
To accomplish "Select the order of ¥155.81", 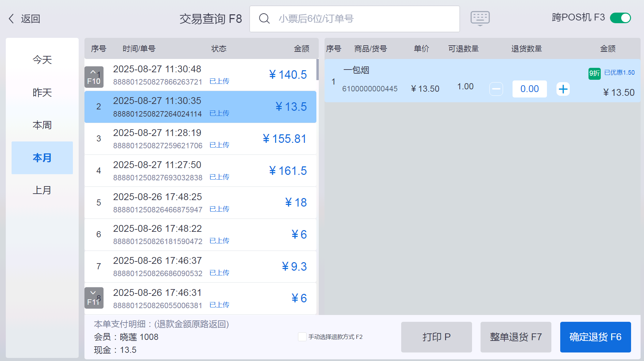I will coord(200,139).
